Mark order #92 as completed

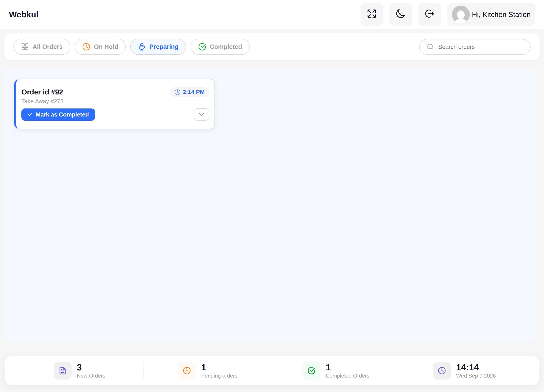click(58, 114)
